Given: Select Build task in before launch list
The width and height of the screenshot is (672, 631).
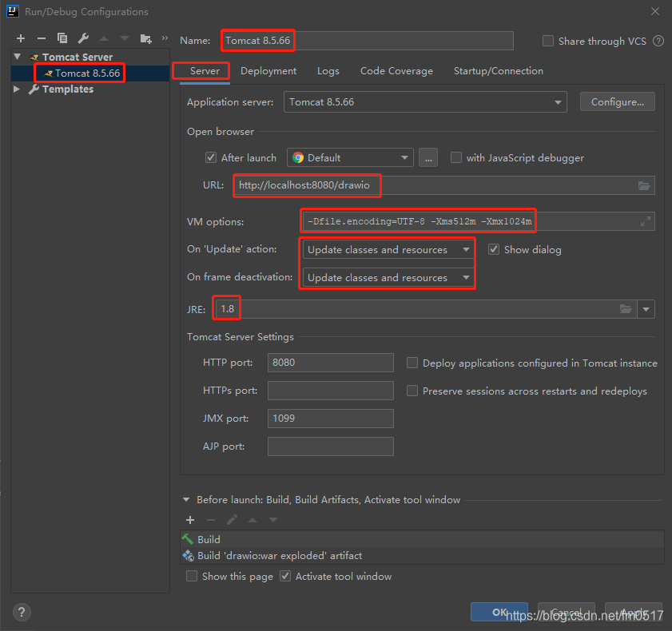Looking at the screenshot, I should [422, 539].
